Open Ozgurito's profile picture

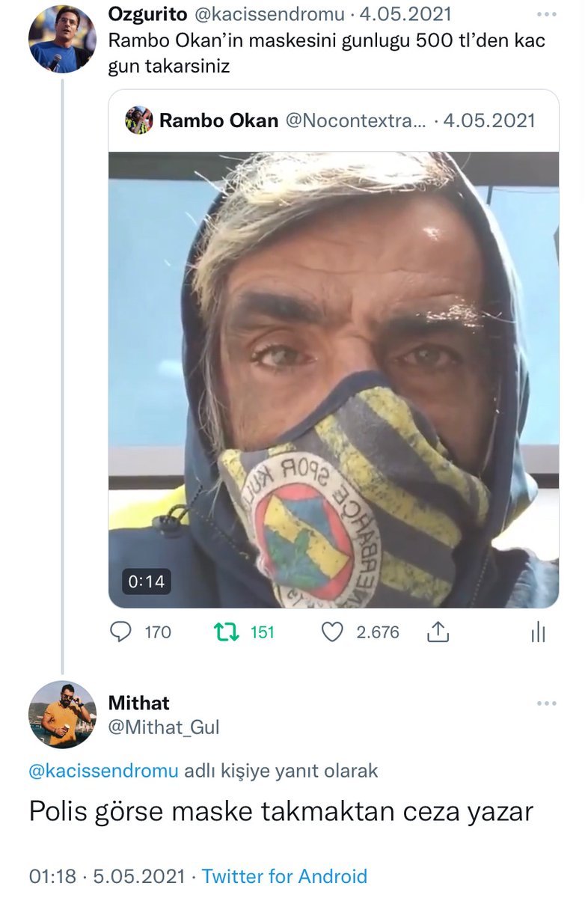(62, 39)
